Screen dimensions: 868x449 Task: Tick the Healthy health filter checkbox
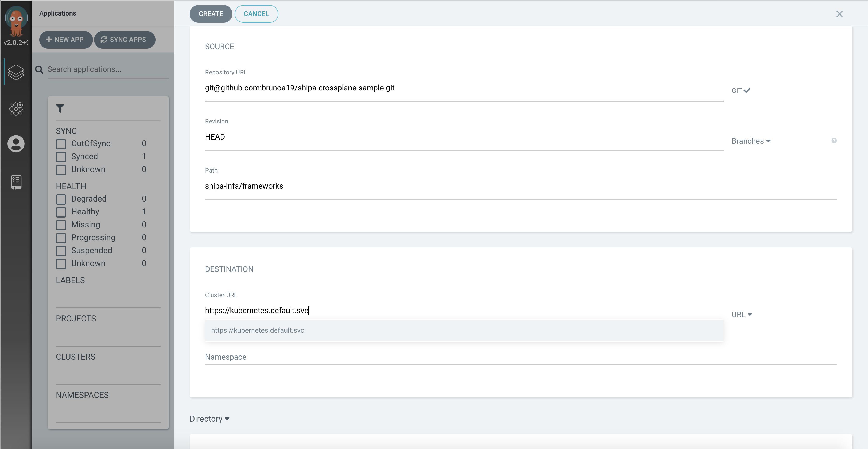pyautogui.click(x=61, y=212)
